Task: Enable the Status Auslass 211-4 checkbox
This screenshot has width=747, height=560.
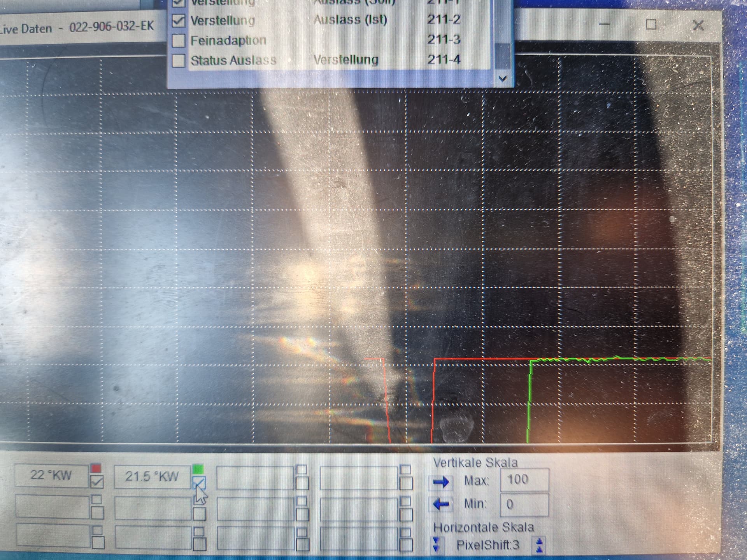Action: (x=178, y=60)
